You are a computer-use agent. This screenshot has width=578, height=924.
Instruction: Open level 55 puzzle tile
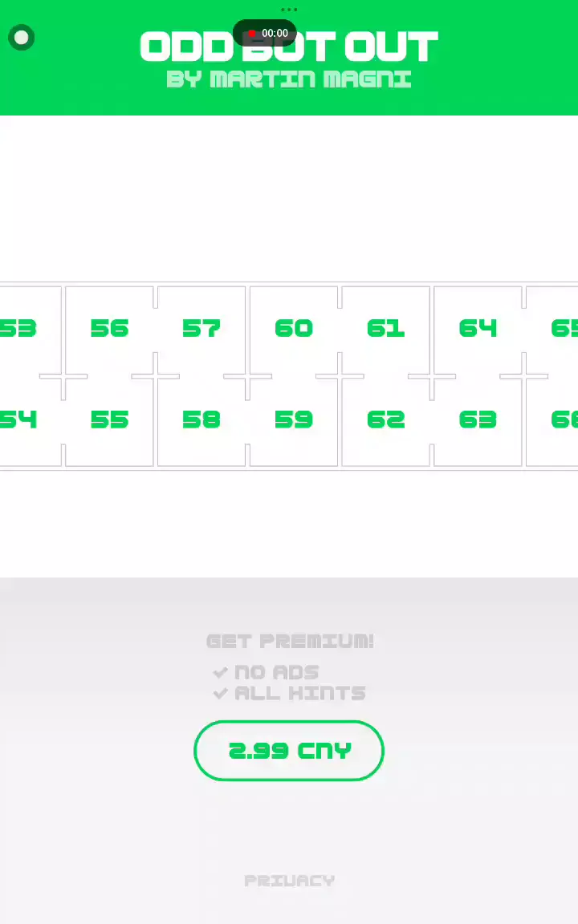(109, 419)
